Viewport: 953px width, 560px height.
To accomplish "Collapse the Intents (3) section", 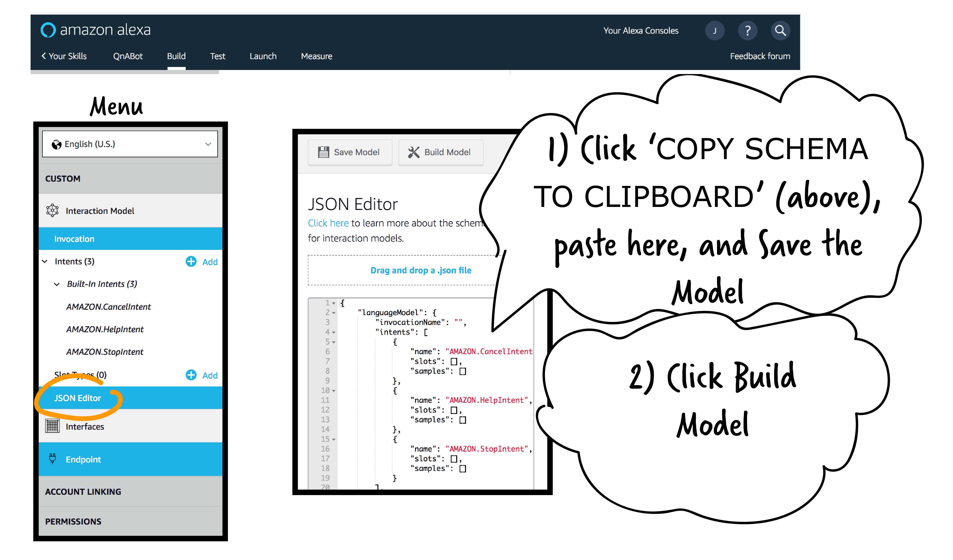I will [45, 261].
